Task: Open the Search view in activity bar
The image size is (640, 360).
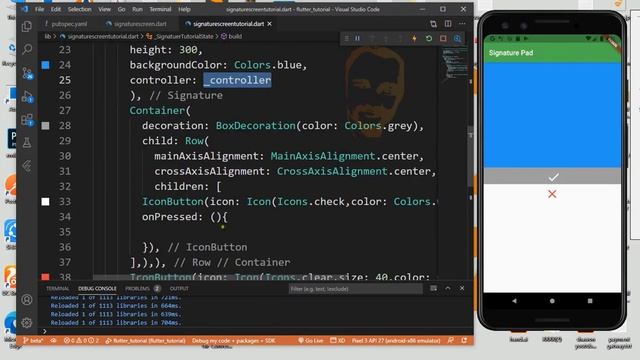Action: (x=27, y=49)
